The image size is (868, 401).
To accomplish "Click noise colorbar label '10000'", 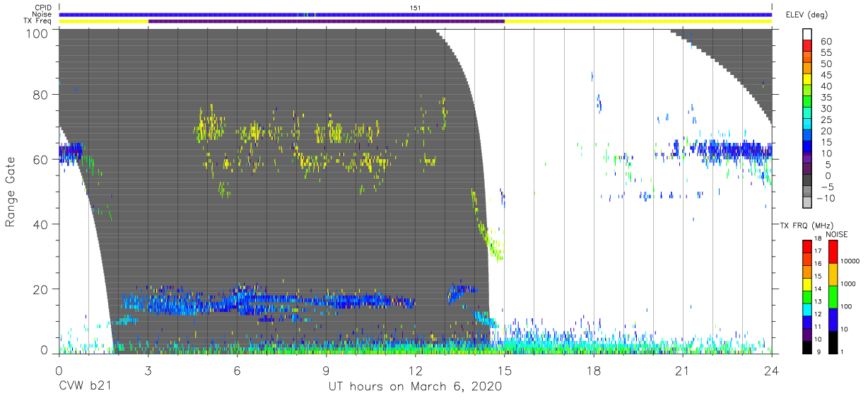I will [x=850, y=262].
